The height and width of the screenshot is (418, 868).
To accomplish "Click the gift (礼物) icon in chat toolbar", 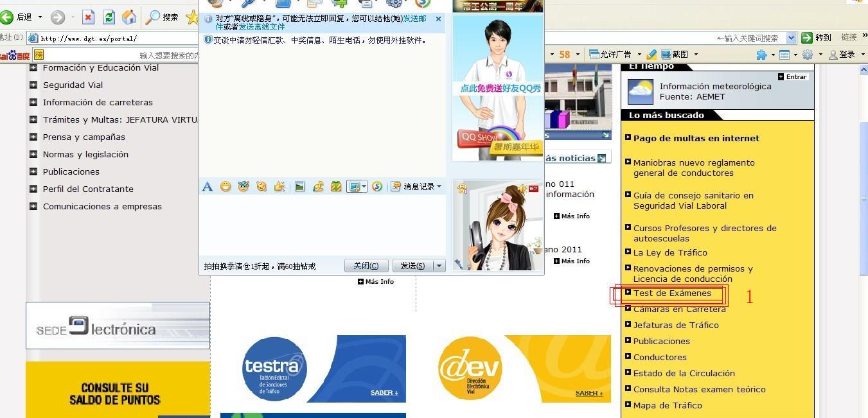I will (336, 186).
